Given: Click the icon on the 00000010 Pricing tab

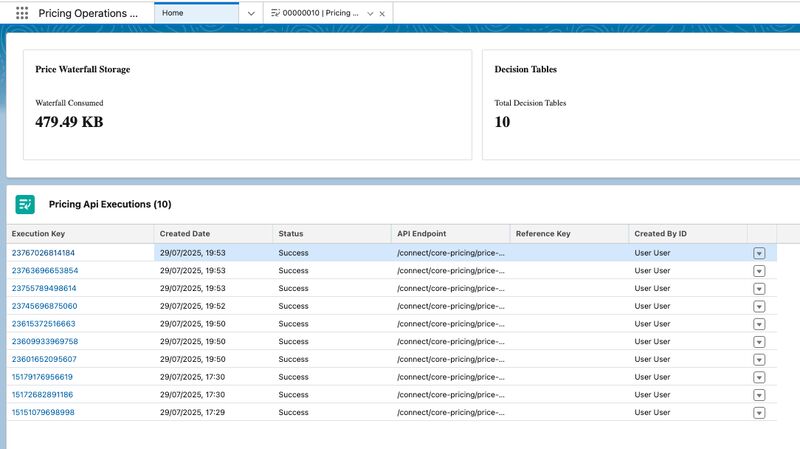Looking at the screenshot, I should pyautogui.click(x=276, y=13).
